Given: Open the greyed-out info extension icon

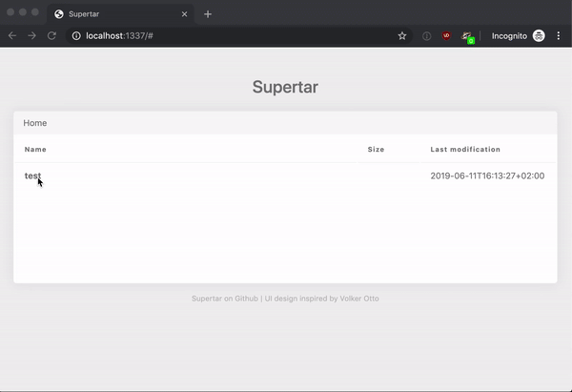Looking at the screenshot, I should click(426, 36).
